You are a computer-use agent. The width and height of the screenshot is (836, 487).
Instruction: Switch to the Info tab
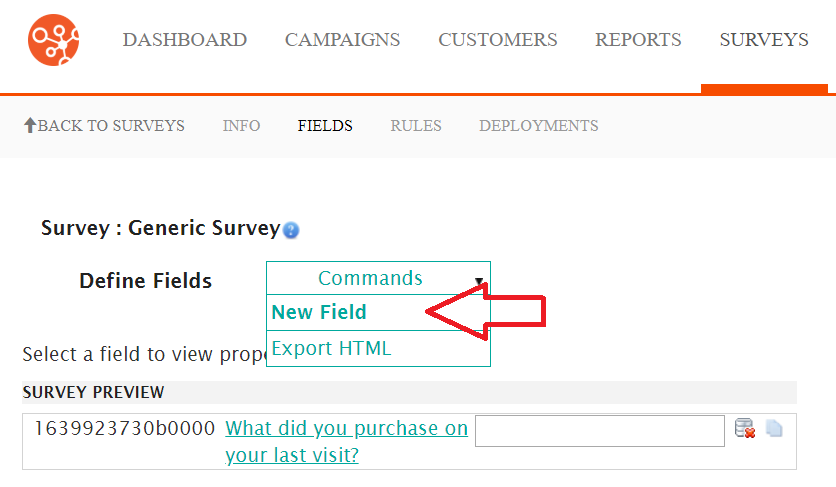242,126
